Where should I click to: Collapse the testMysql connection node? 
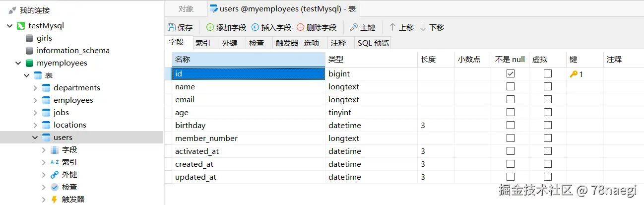pos(10,26)
